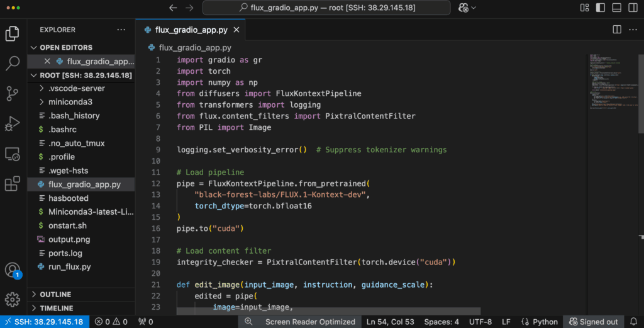644x328 pixels.
Task: Open the .no_auto_tmux file
Action: [81, 143]
